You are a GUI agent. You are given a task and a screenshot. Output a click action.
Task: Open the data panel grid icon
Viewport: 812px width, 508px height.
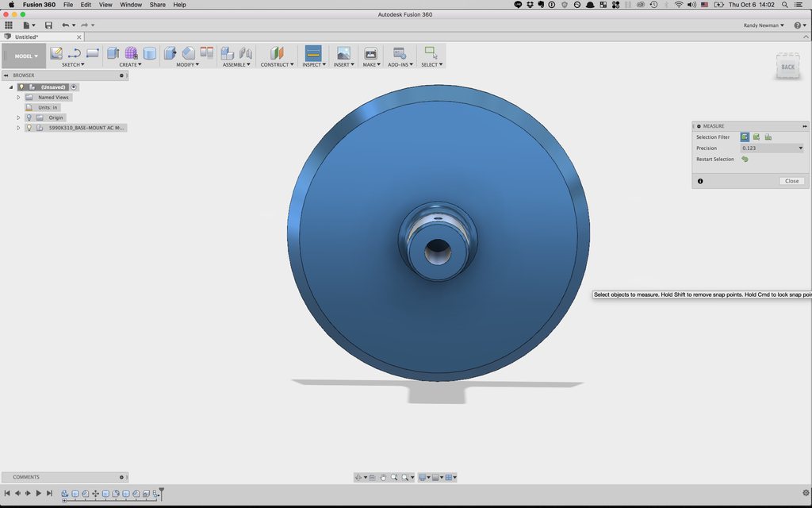[x=9, y=25]
